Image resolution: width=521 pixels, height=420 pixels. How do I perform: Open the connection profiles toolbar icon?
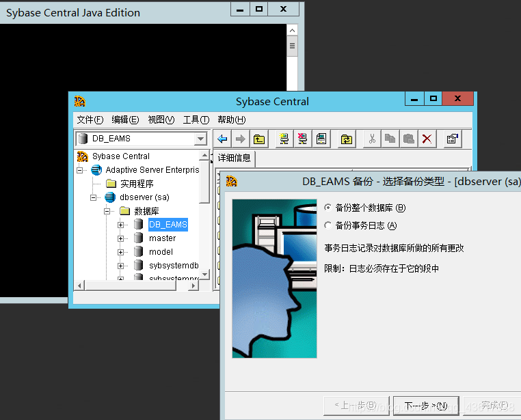pyautogui.click(x=321, y=139)
